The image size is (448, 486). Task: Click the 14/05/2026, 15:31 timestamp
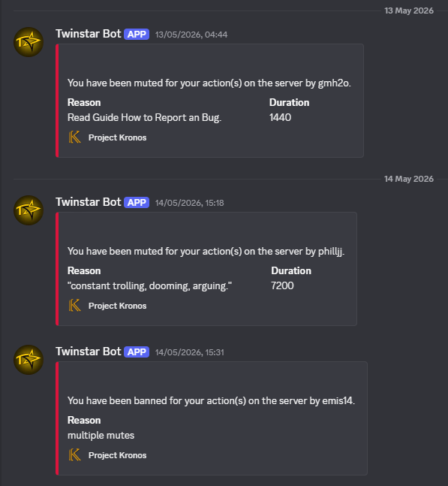[189, 352]
